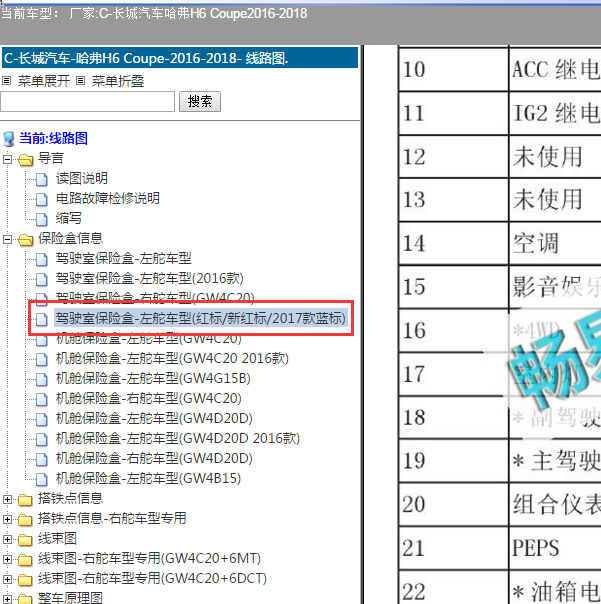Click 菜单折叠 to collapse the menu

coord(118,81)
